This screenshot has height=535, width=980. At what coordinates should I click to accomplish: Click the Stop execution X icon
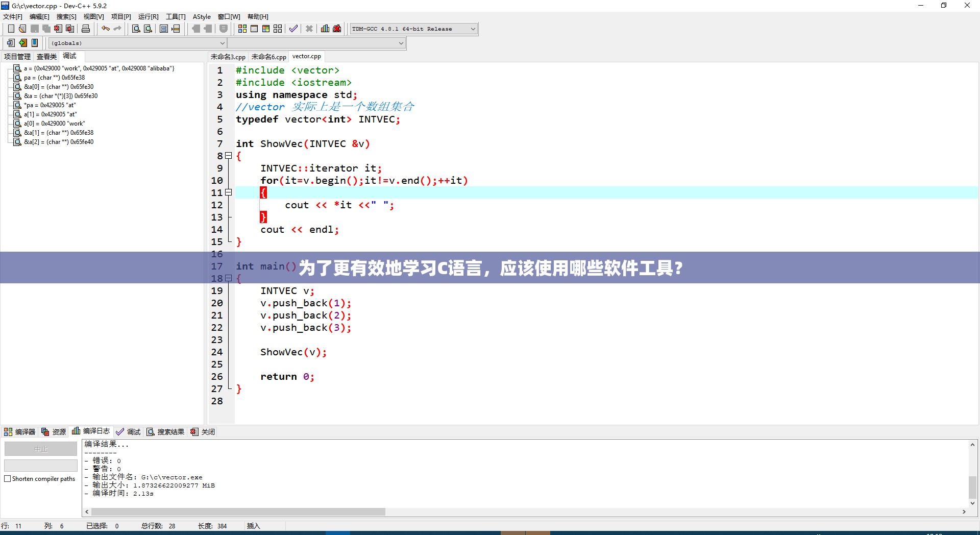309,29
